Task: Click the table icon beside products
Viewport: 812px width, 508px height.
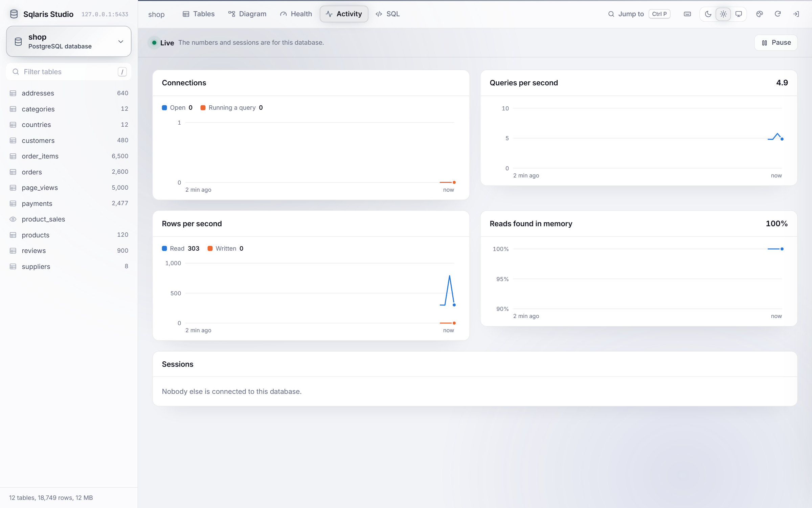Action: (13, 235)
